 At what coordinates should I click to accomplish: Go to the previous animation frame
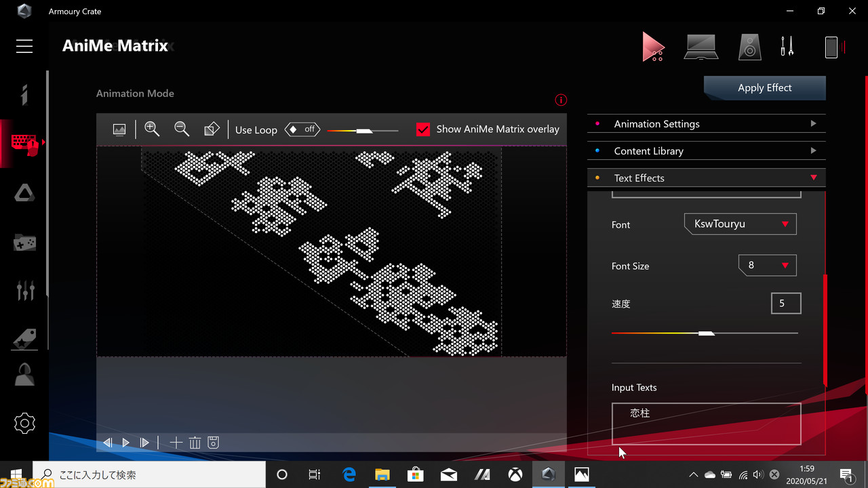(107, 443)
